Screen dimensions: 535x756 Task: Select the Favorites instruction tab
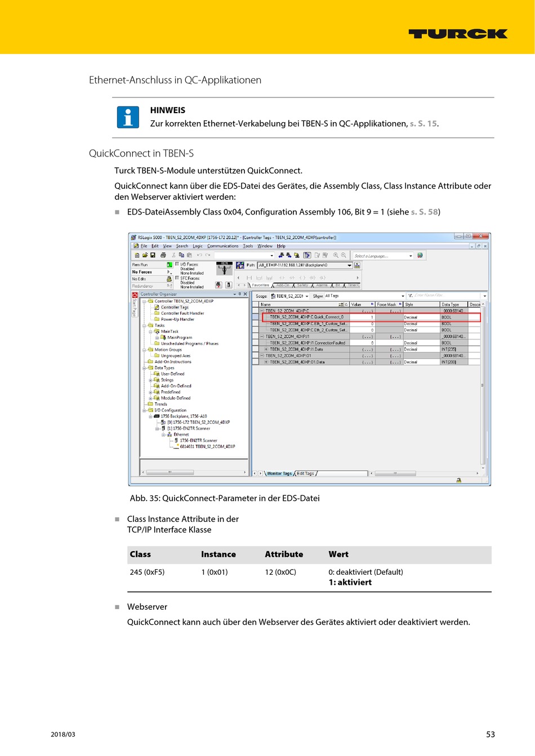(260, 285)
